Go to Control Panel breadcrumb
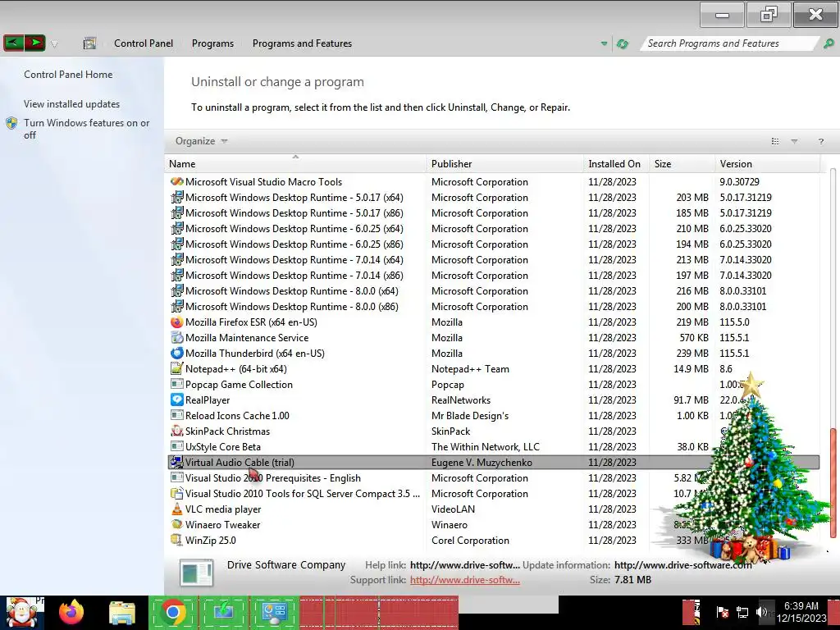The image size is (840, 630). pyautogui.click(x=143, y=43)
